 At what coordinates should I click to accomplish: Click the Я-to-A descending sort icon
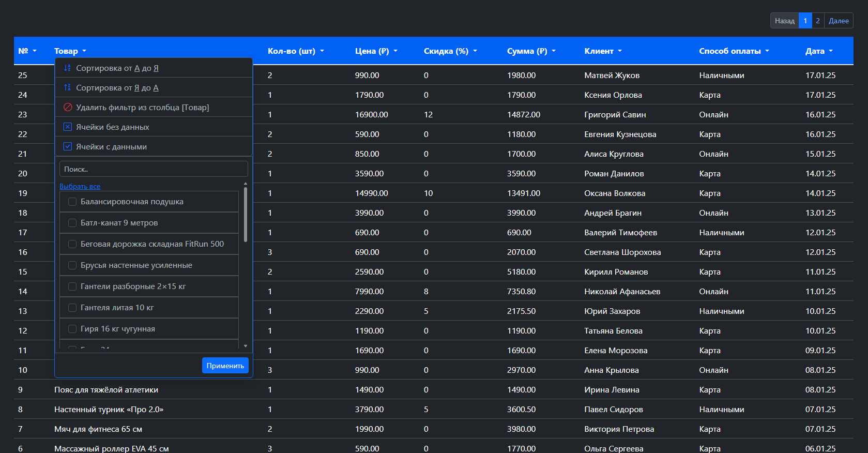coord(67,87)
